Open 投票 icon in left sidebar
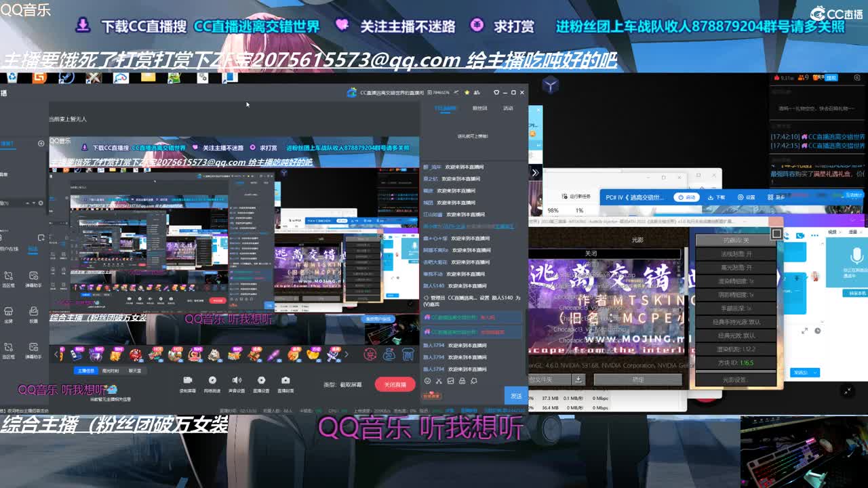 [33, 311]
